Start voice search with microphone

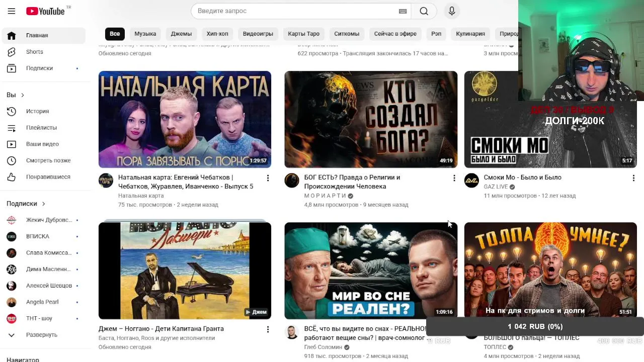tap(452, 11)
